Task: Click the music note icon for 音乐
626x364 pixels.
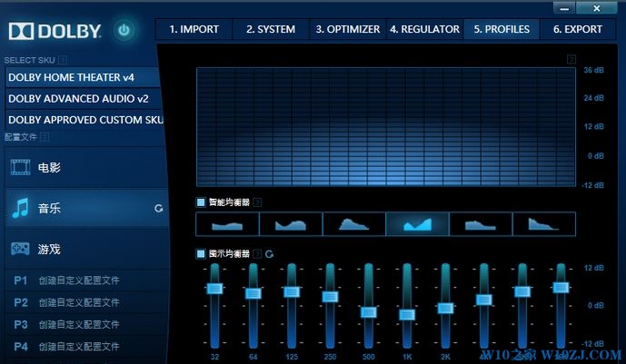Action: [20, 208]
